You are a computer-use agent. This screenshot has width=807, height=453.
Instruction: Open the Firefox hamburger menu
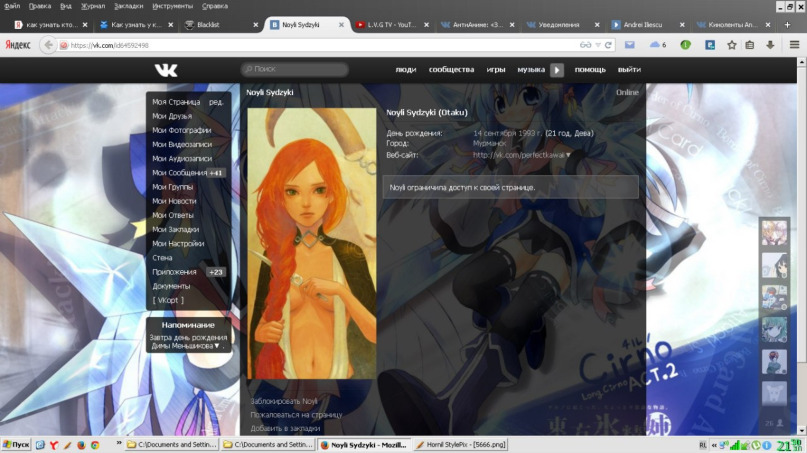794,45
